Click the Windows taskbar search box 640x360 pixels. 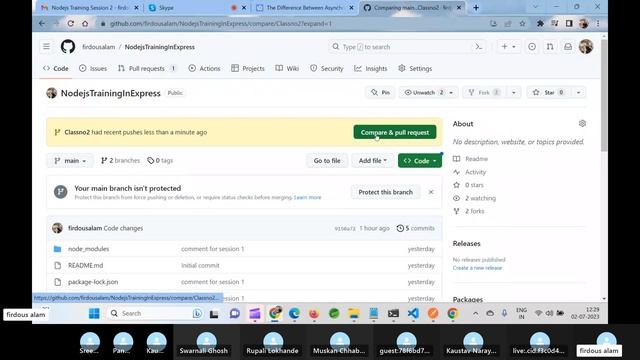coord(156,313)
